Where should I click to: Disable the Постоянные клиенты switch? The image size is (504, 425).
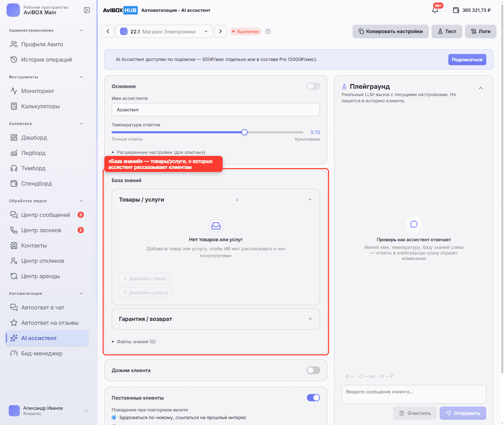(x=313, y=398)
